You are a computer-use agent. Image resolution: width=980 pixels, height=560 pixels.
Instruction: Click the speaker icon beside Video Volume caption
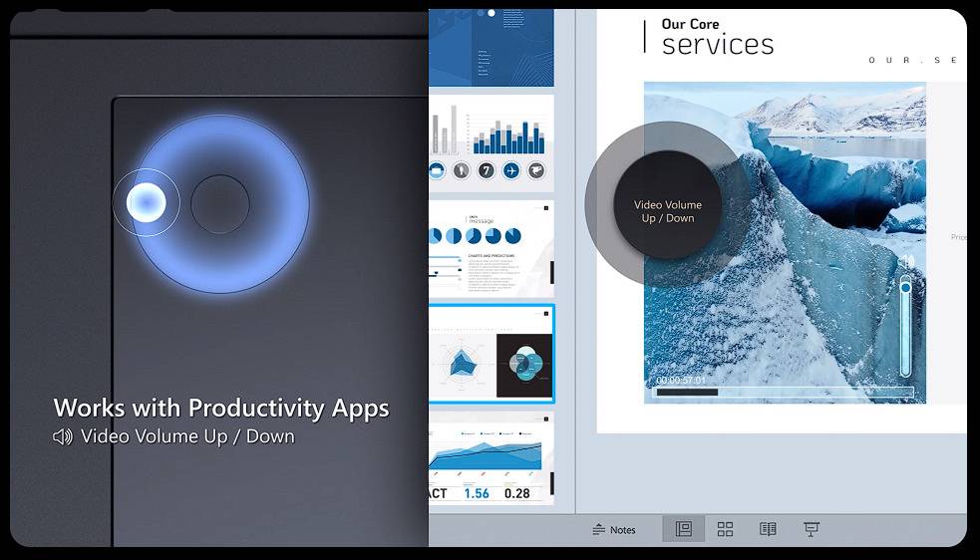coord(63,436)
